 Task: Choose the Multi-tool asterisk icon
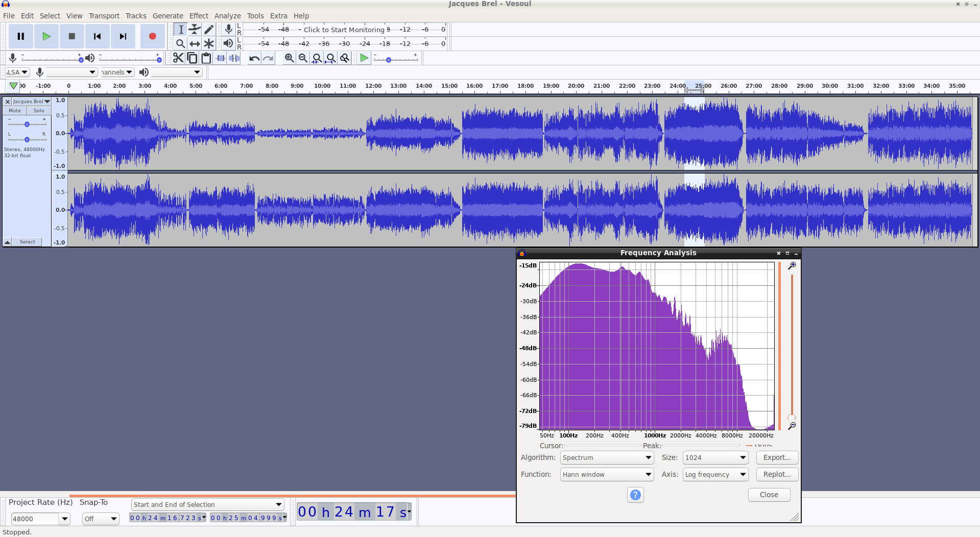[x=209, y=44]
